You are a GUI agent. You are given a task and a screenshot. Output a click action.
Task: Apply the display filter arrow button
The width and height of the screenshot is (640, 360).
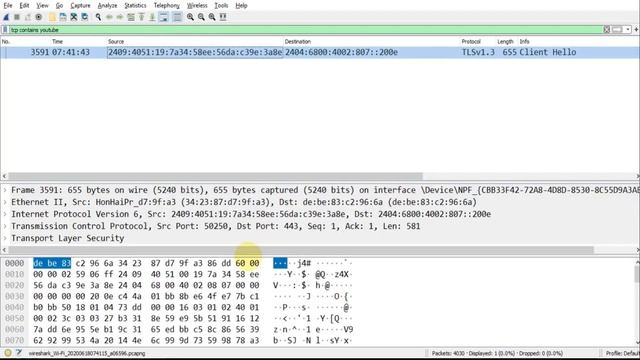(x=617, y=29)
